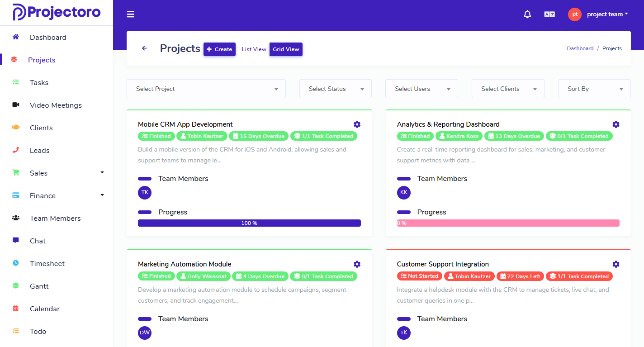This screenshot has height=347, width=644.
Task: Expand the Sales sidebar submenu
Action: 57,173
